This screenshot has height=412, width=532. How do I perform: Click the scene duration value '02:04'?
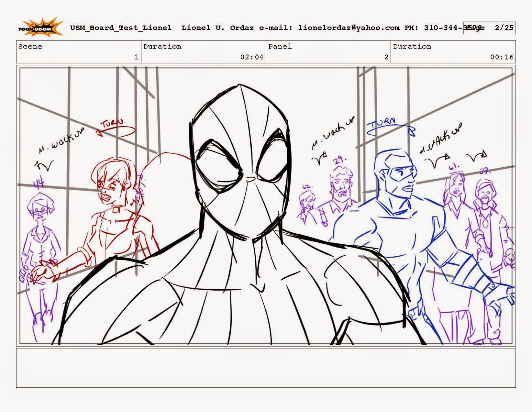252,57
